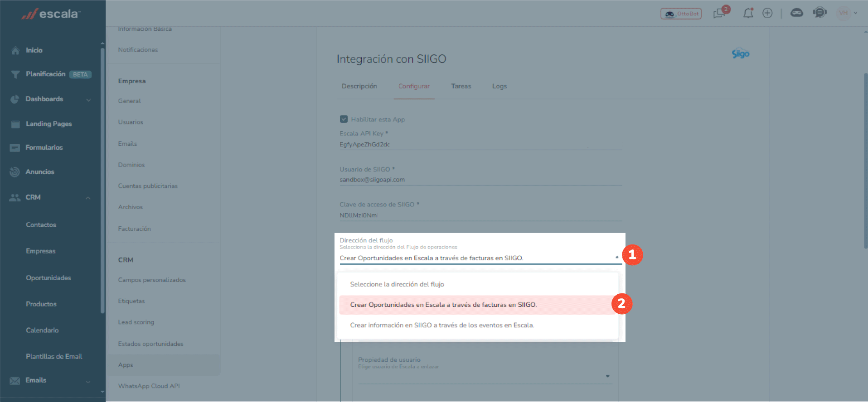Open Oportunidades in the sidebar
This screenshot has height=402, width=868.
(48, 278)
